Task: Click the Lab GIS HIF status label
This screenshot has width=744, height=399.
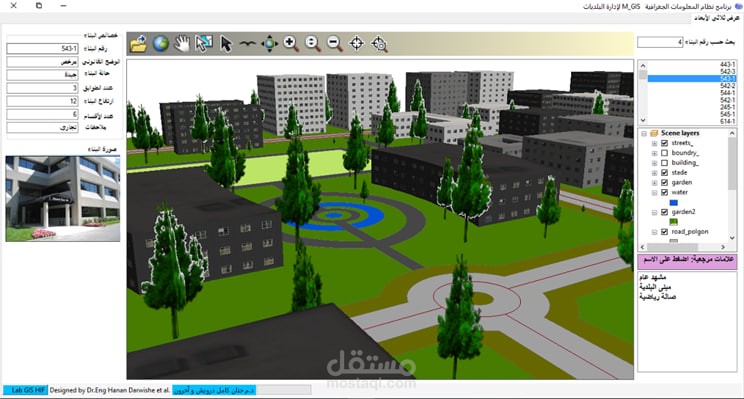Action: tap(26, 390)
